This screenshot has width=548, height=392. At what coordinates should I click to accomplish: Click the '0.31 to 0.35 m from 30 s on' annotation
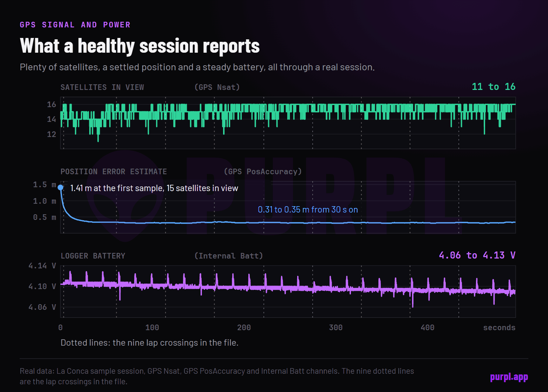point(308,210)
